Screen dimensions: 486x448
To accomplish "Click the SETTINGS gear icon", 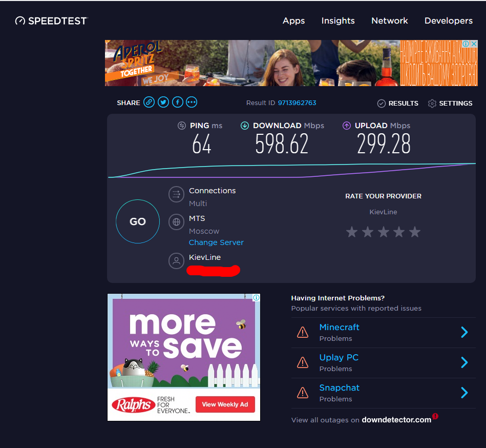I will (x=432, y=104).
